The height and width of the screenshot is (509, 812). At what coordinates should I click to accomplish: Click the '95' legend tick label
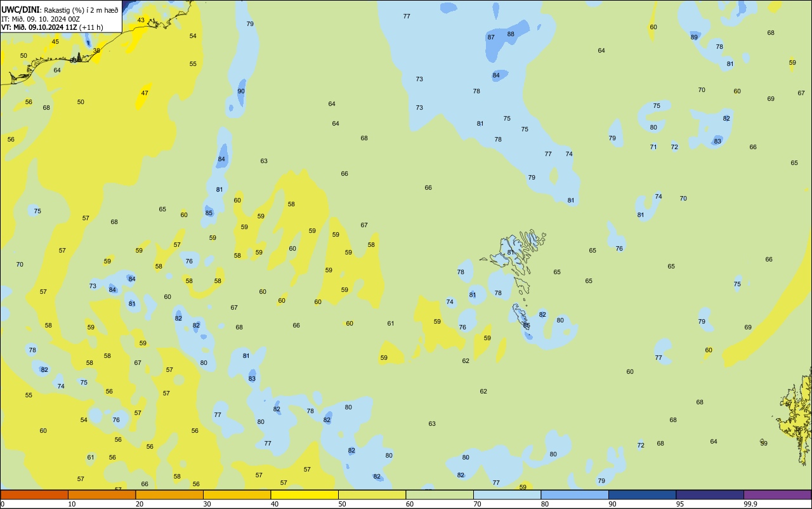pyautogui.click(x=680, y=504)
